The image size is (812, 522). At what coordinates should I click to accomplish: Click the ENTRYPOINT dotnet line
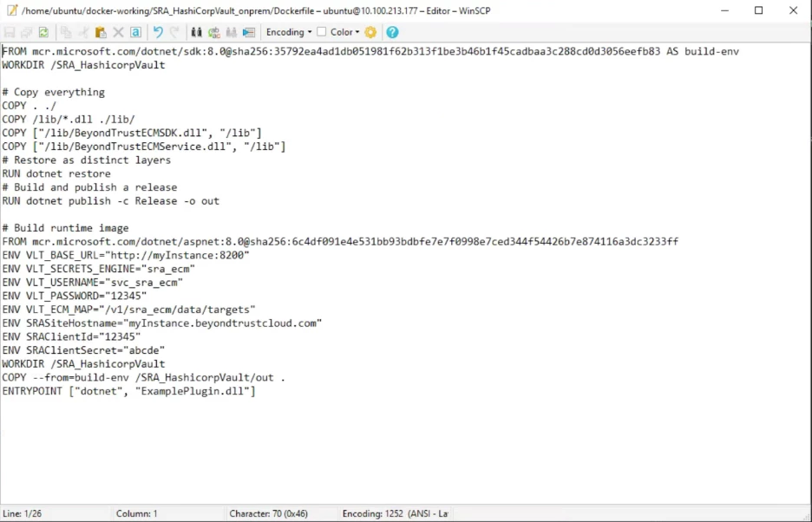point(129,391)
